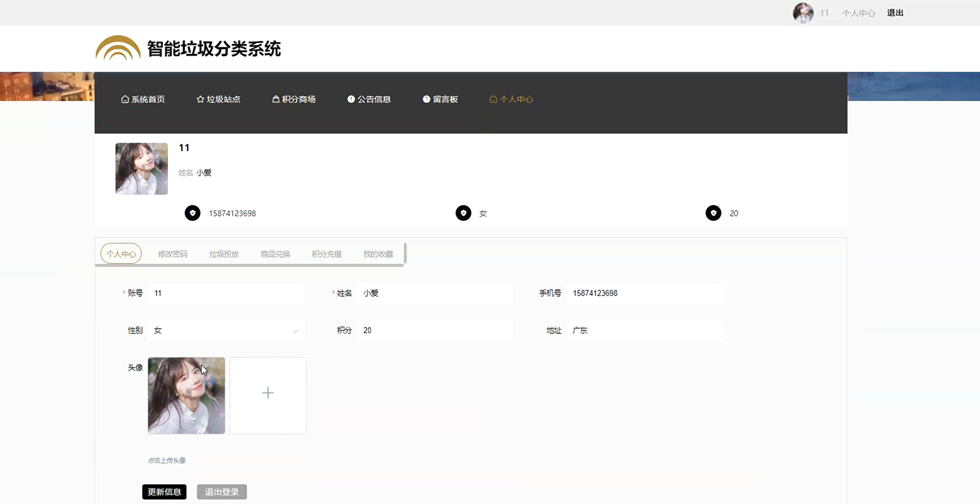Click 个人中心 link in the top bar
The height and width of the screenshot is (504, 980).
pos(859,13)
